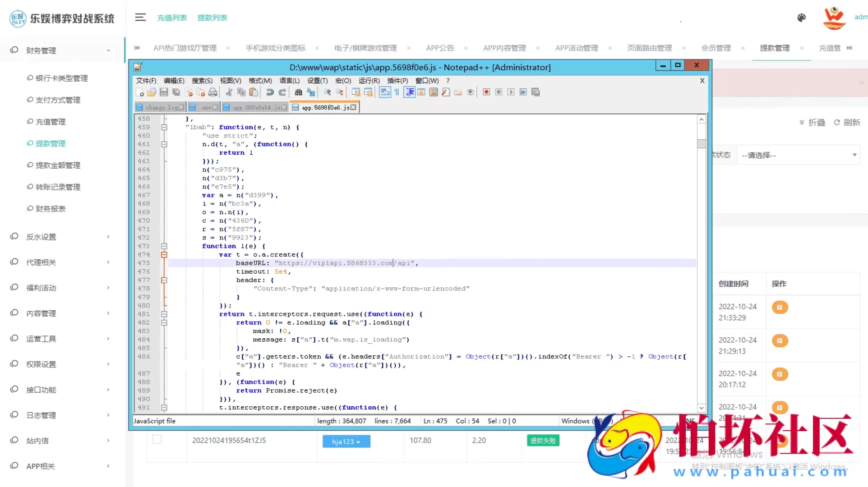Open the 请选择 status dropdown
This screenshot has height=487, width=868.
[799, 155]
